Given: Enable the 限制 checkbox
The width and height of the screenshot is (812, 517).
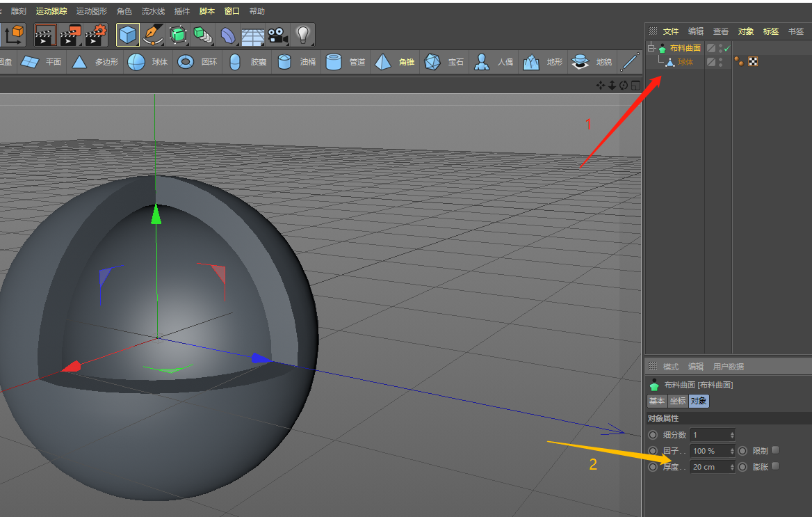Looking at the screenshot, I should tap(776, 450).
